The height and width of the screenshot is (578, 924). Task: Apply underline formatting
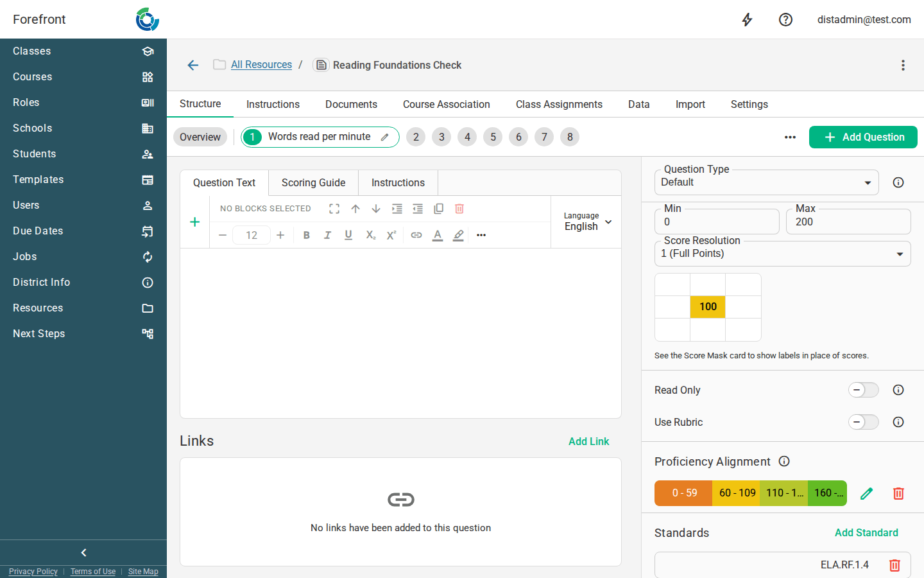click(348, 235)
